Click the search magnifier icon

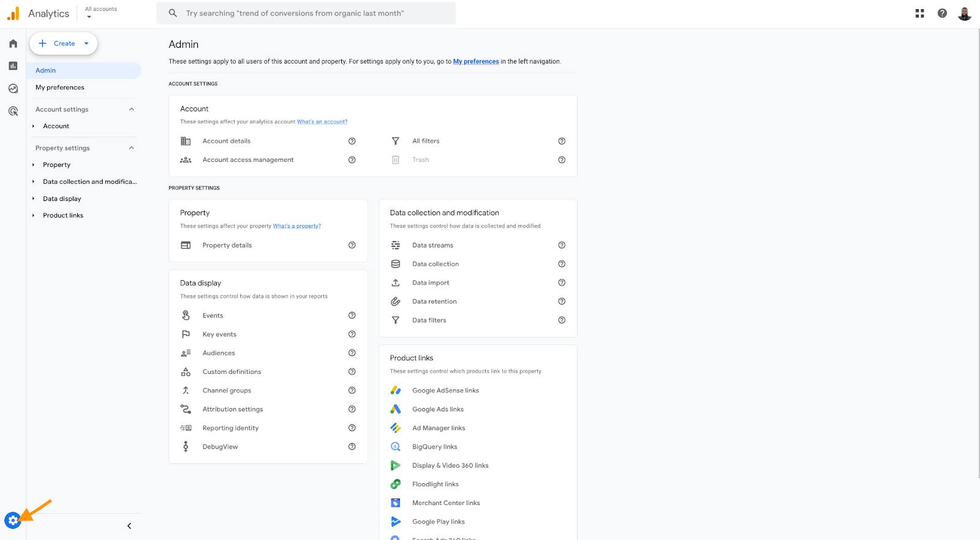pos(173,13)
